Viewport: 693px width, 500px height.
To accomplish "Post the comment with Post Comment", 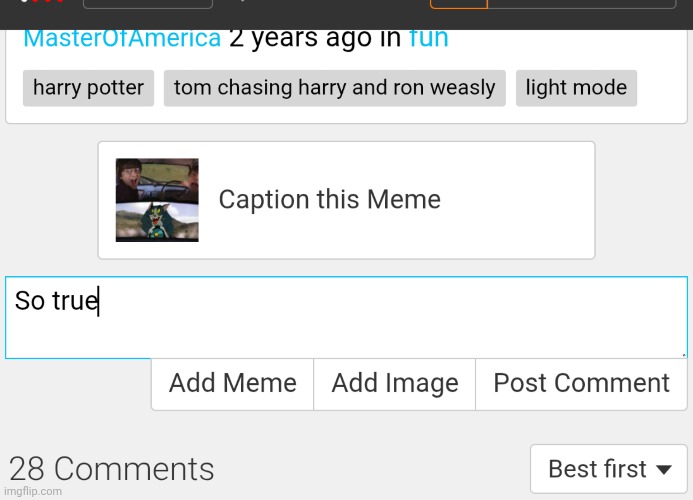I will 581,383.
